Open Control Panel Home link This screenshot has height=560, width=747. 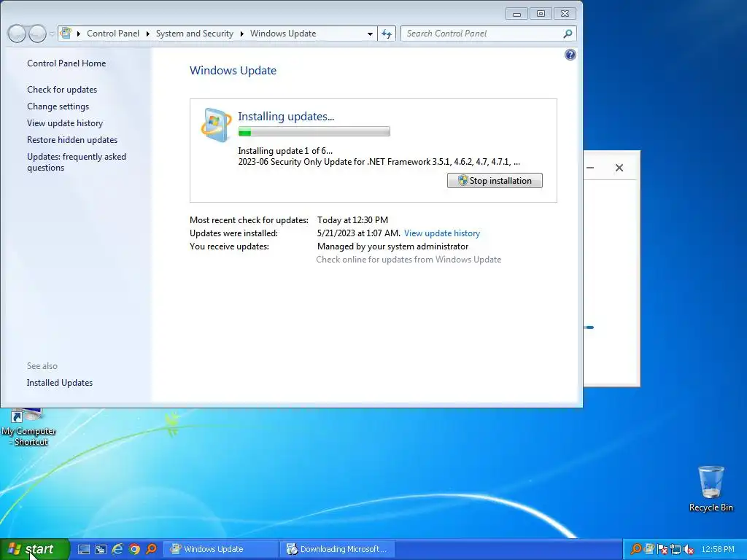coord(66,63)
